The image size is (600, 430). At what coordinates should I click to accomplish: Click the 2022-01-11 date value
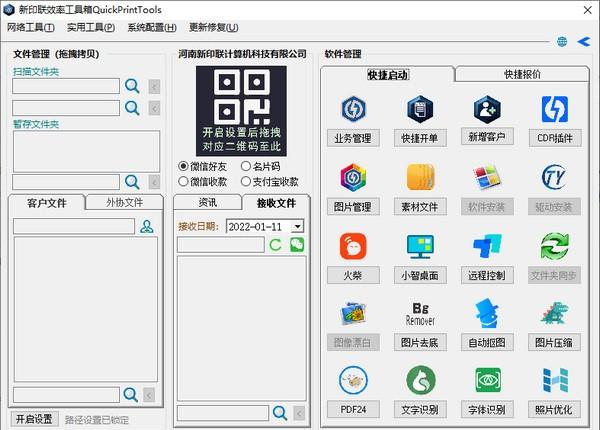coord(255,226)
